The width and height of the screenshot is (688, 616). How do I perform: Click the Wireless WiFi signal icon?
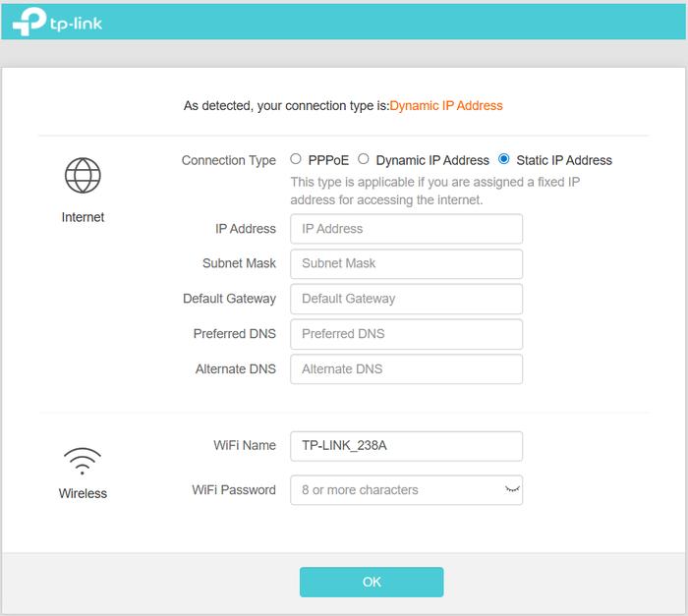[83, 461]
